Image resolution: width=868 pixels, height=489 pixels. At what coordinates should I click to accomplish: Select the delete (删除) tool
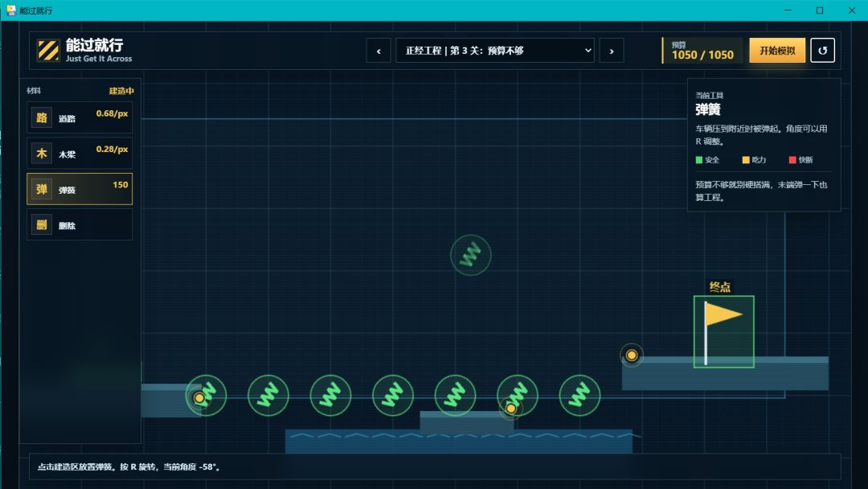click(79, 224)
